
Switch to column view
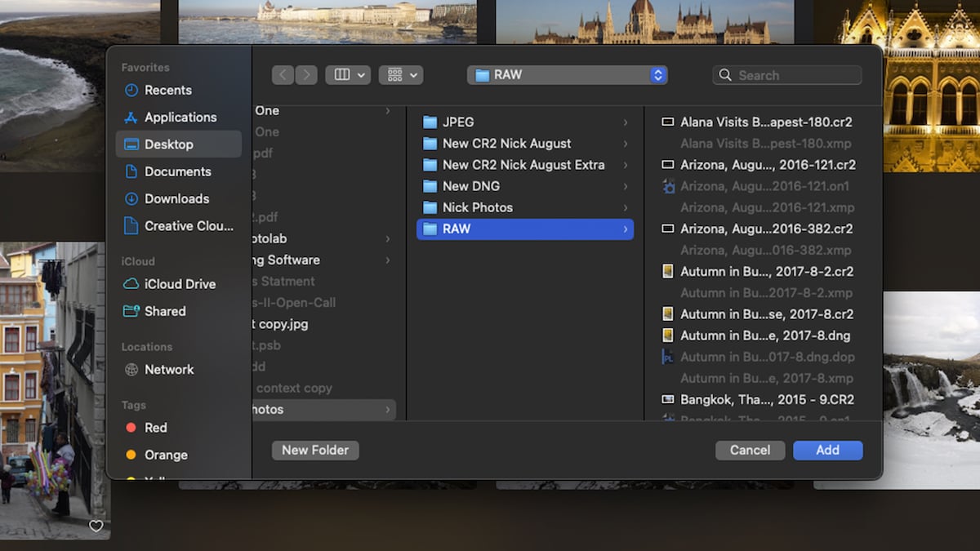(x=342, y=74)
